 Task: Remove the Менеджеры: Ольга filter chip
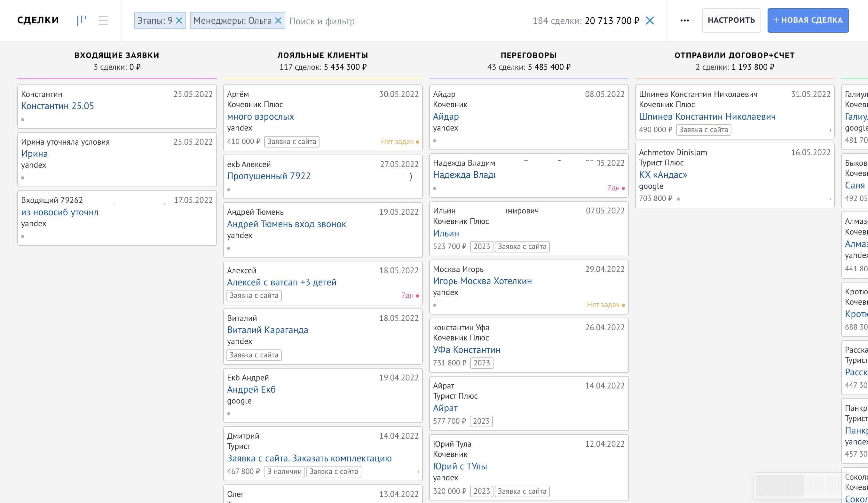click(278, 21)
